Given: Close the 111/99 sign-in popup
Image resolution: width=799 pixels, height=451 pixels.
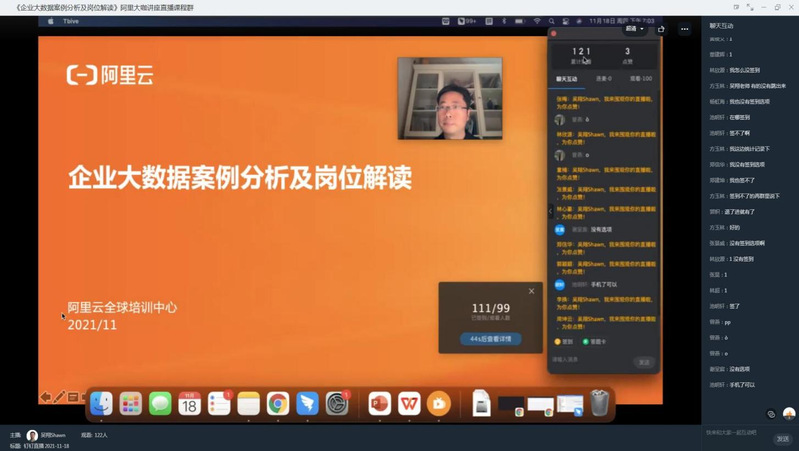Looking at the screenshot, I should [x=531, y=291].
